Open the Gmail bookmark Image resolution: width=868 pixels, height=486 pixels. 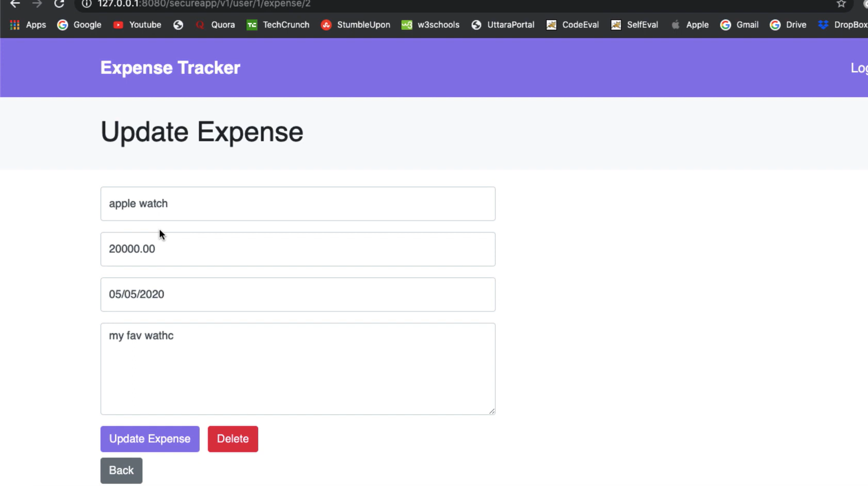tap(747, 24)
